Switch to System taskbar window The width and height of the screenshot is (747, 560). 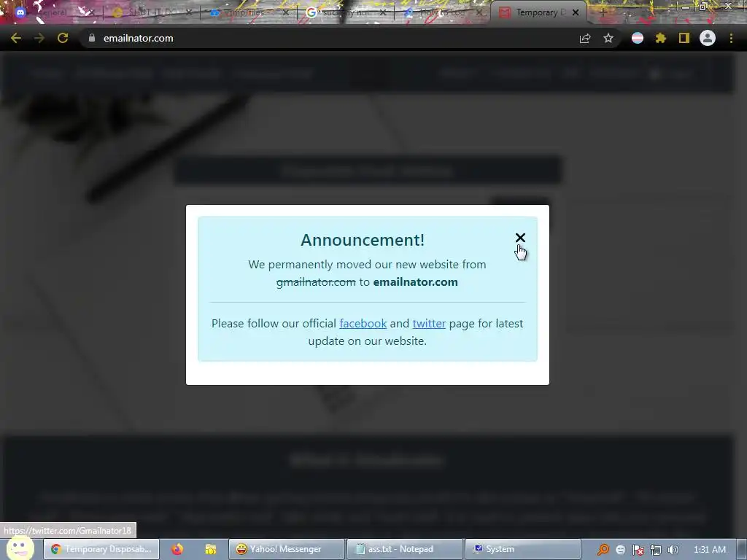[522, 549]
